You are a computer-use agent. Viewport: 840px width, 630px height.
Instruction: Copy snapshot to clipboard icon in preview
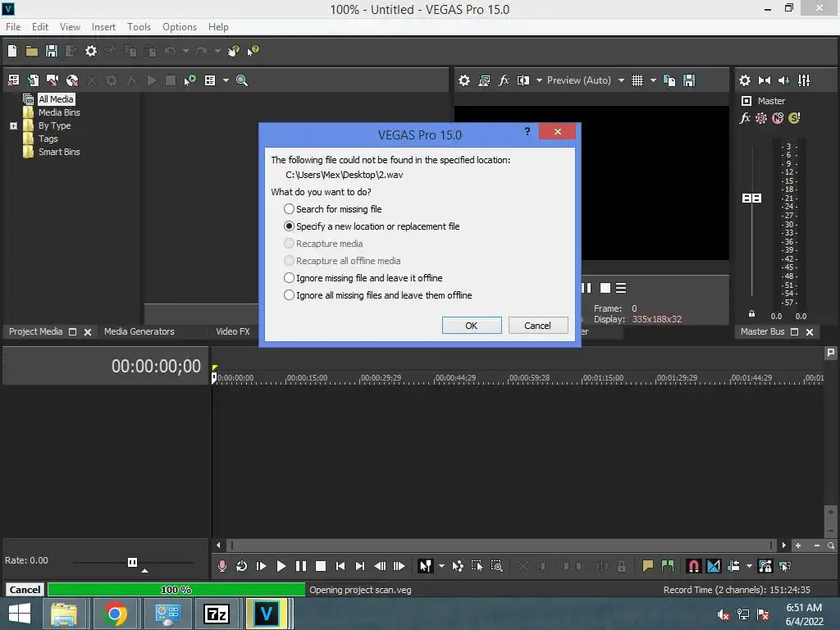(x=669, y=80)
